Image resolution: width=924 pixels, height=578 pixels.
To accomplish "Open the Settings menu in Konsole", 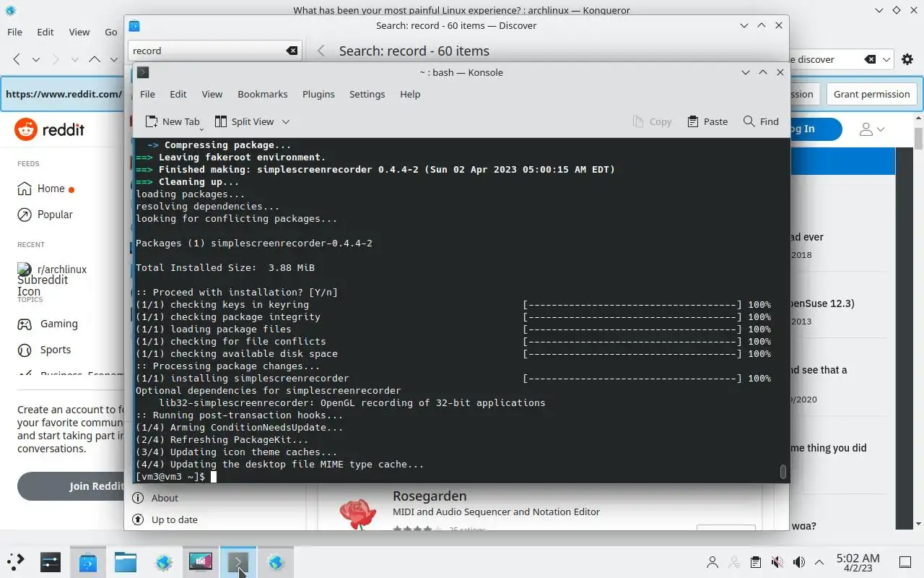I will (367, 94).
